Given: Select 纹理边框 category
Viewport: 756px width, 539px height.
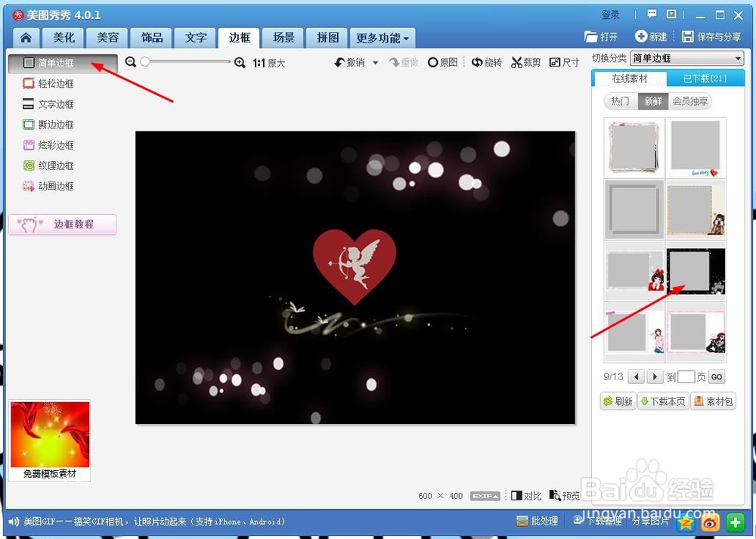Looking at the screenshot, I should [48, 166].
